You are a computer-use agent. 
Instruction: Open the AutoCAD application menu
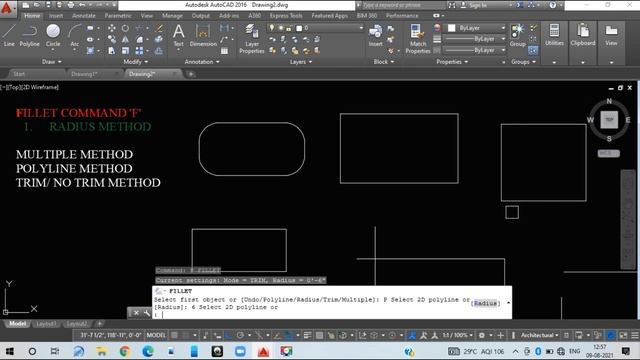pyautogui.click(x=7, y=8)
